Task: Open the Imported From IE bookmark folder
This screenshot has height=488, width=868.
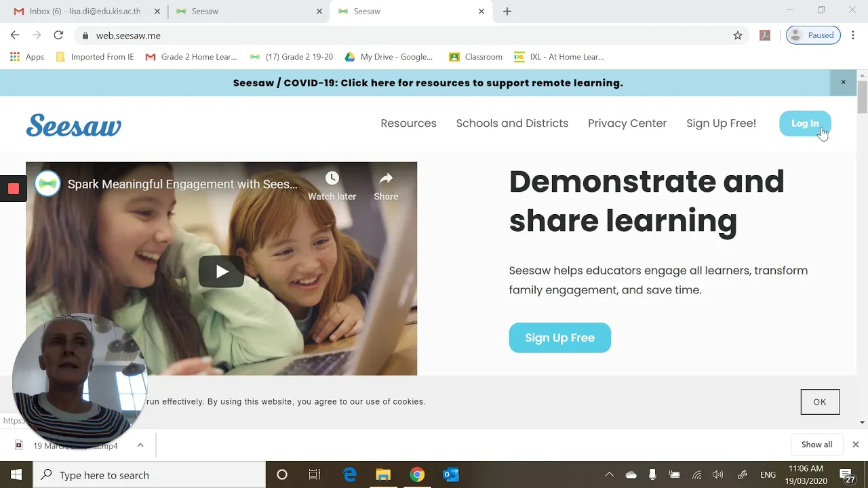Action: [94, 57]
